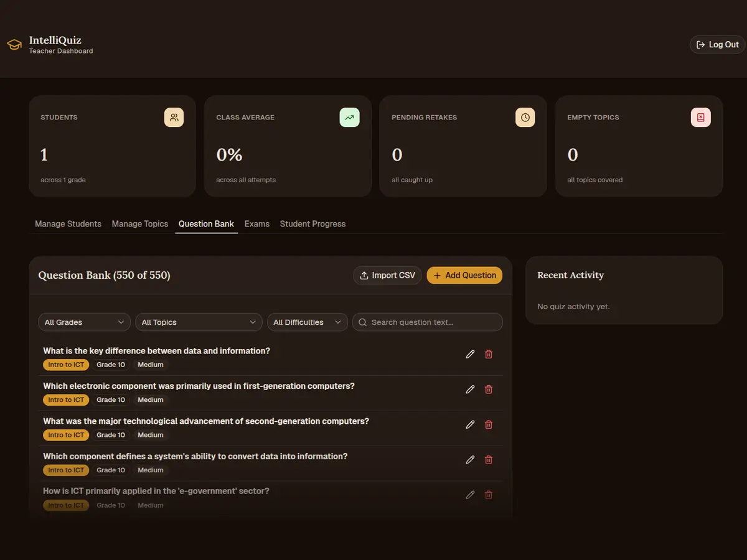Click 'Which component defines a system's ability' question text
The image size is (747, 560).
tap(195, 456)
